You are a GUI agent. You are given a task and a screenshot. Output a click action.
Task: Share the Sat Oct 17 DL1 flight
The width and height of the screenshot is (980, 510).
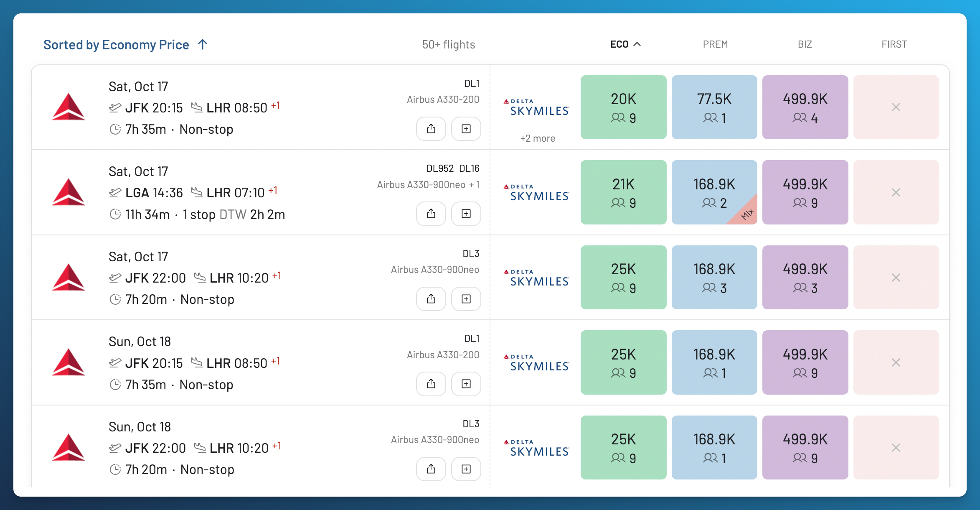431,129
